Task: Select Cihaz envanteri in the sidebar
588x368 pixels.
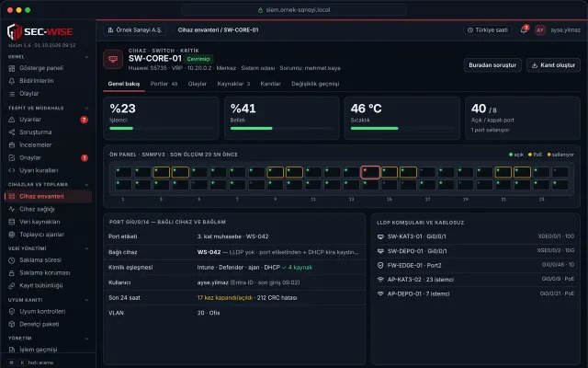Action: coord(48,196)
